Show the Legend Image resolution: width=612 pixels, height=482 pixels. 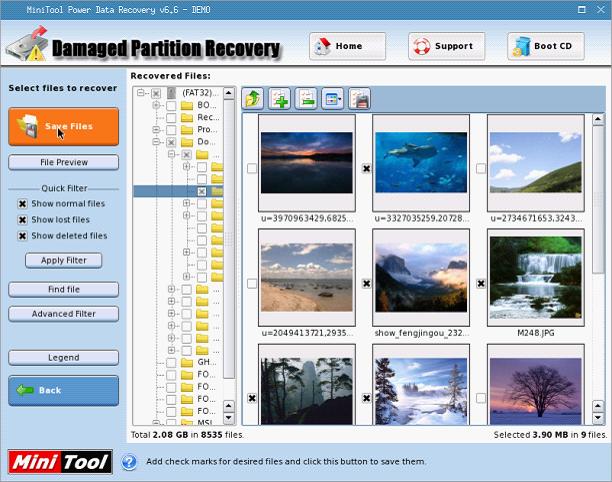64,357
